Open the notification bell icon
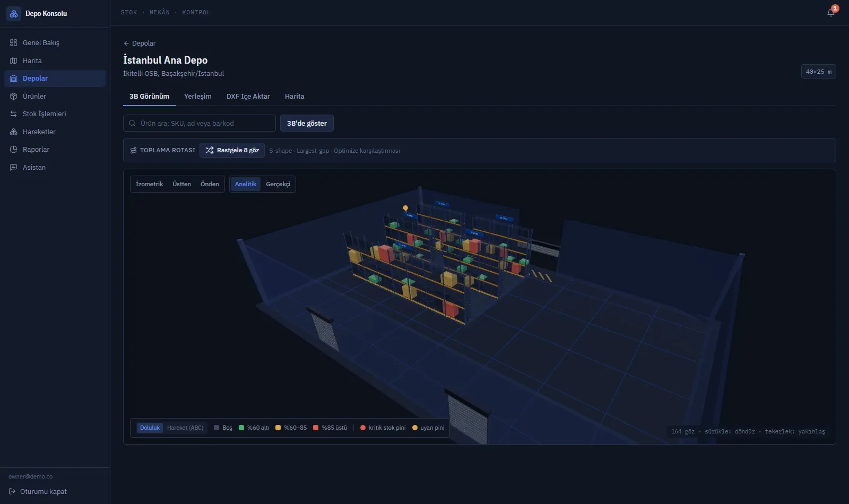849x504 pixels. coord(831,12)
